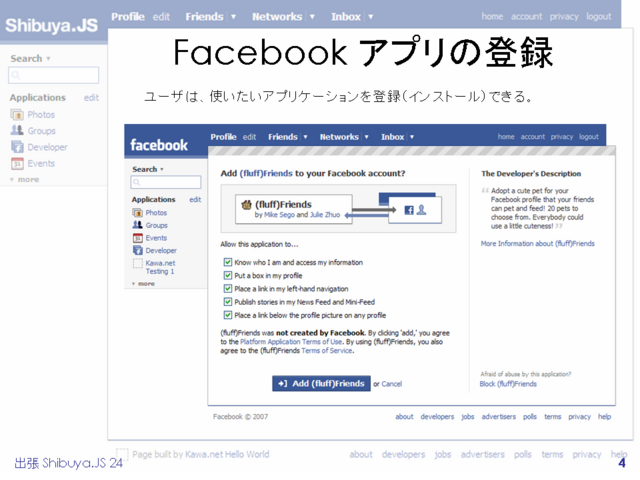640x480 pixels.
Task: Disable 'Publish stories in my News Feed' checkbox
Action: pyautogui.click(x=228, y=301)
